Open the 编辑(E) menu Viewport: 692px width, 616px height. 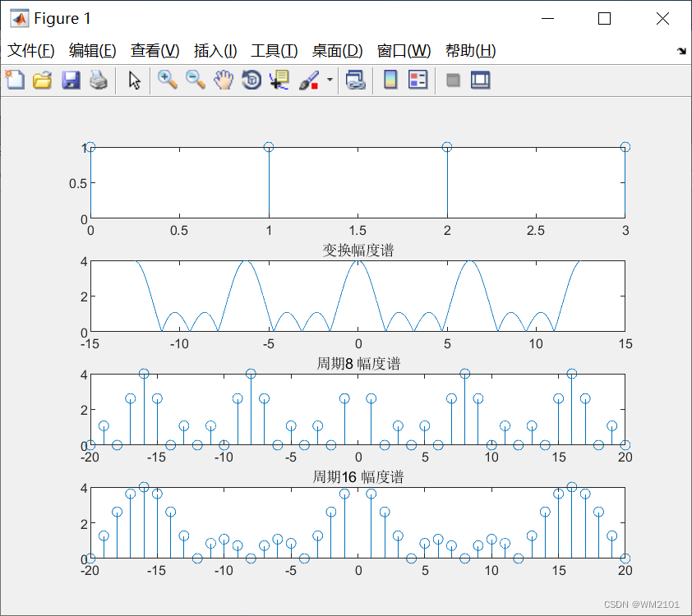(93, 51)
